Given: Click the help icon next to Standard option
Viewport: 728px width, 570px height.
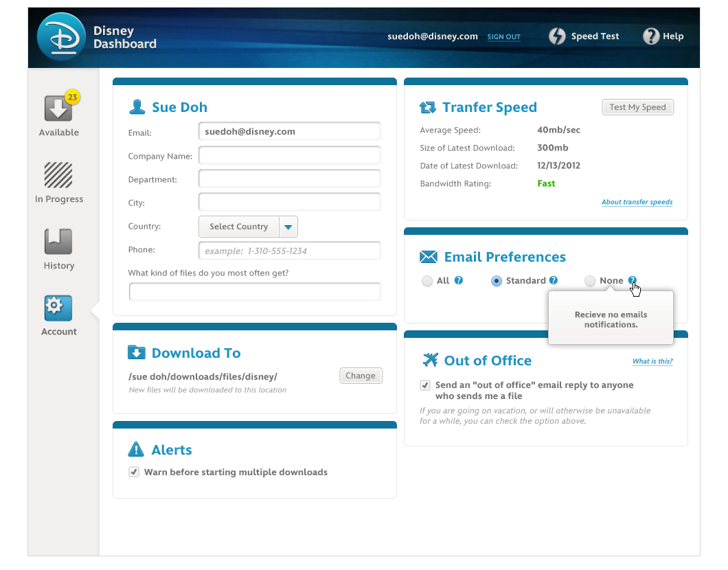Looking at the screenshot, I should (553, 280).
